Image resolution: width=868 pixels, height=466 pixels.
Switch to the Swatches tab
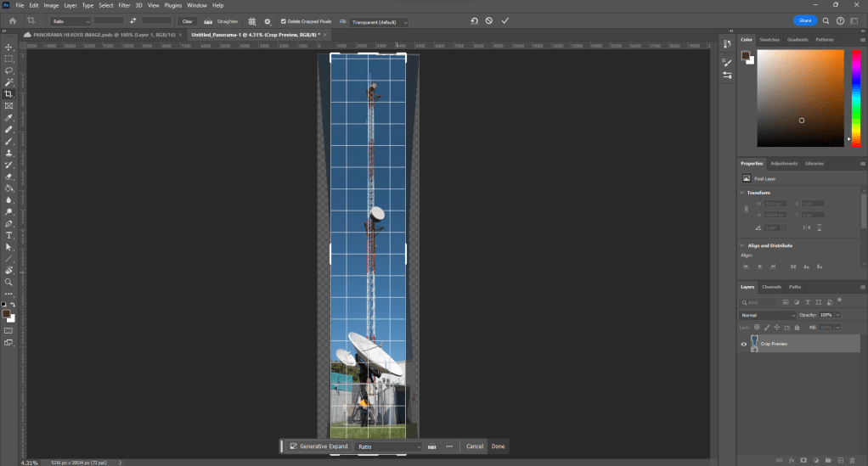click(x=769, y=40)
